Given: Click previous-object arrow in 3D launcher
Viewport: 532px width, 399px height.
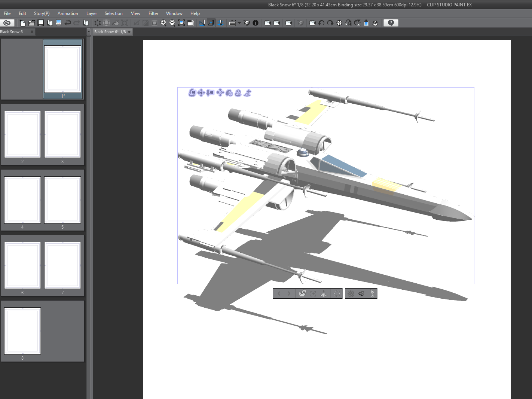Looking at the screenshot, I should 279,294.
